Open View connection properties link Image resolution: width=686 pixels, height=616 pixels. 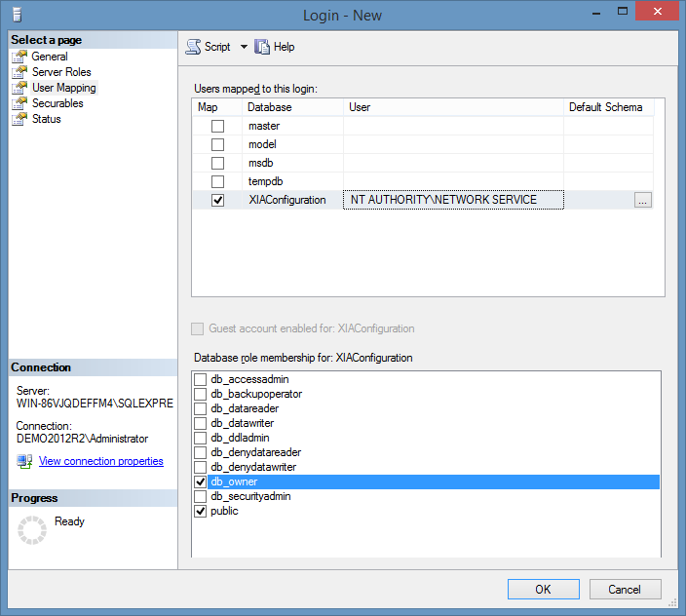click(100, 461)
